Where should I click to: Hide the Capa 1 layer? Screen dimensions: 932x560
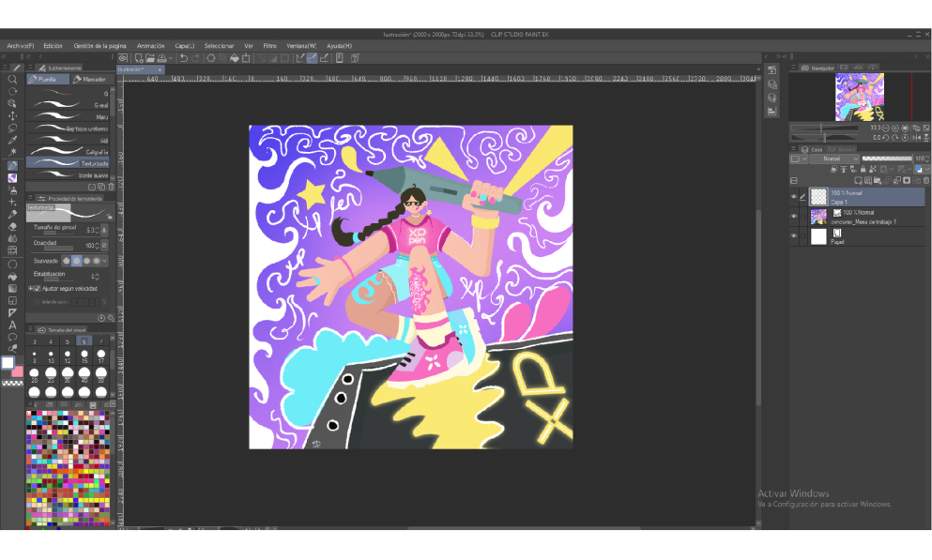pyautogui.click(x=793, y=197)
